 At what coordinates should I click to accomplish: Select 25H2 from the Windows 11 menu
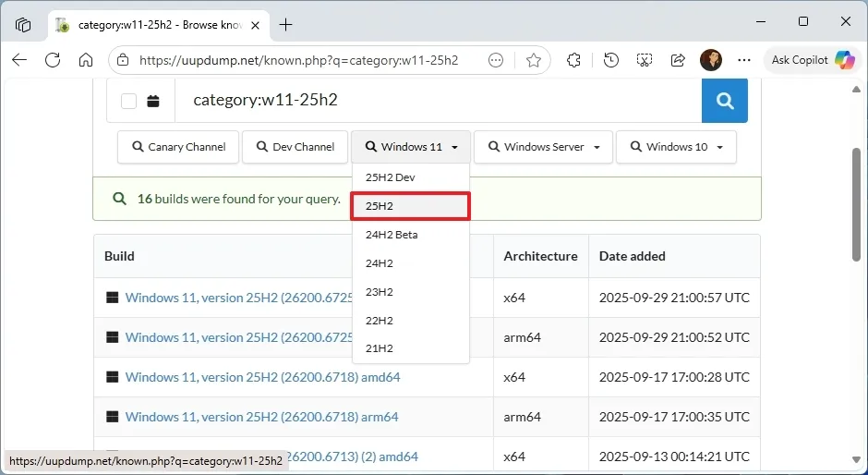[411, 206]
